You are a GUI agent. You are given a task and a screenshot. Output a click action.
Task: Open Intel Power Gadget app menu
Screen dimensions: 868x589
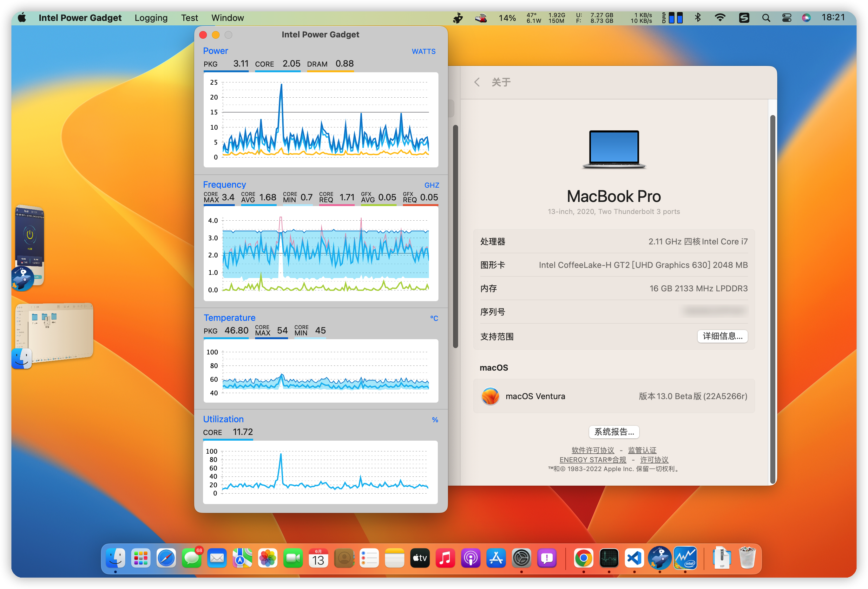[x=80, y=17]
